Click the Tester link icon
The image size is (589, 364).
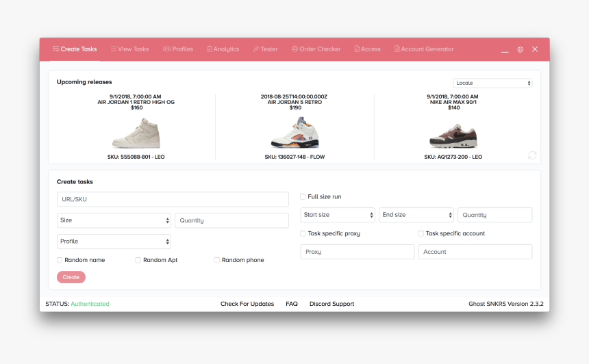pos(256,49)
